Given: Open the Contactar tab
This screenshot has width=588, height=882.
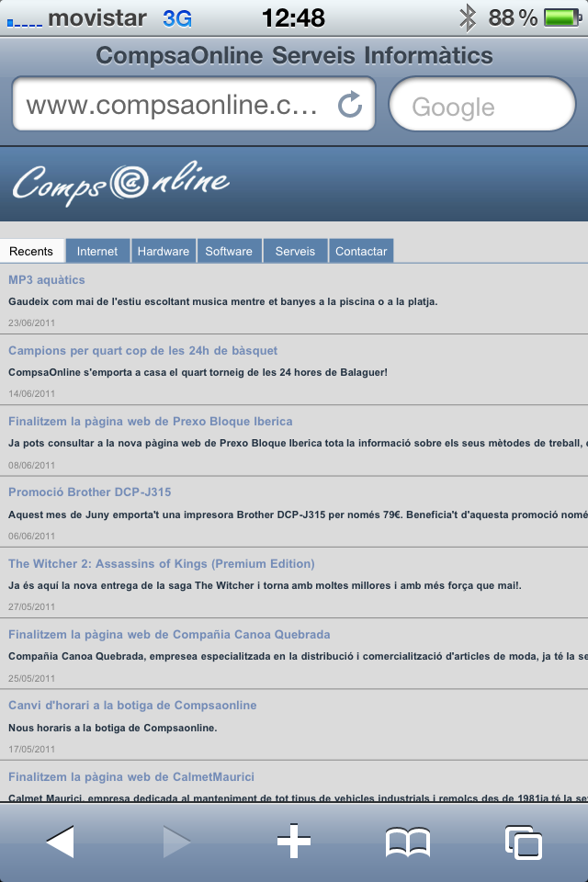Looking at the screenshot, I should 361,252.
